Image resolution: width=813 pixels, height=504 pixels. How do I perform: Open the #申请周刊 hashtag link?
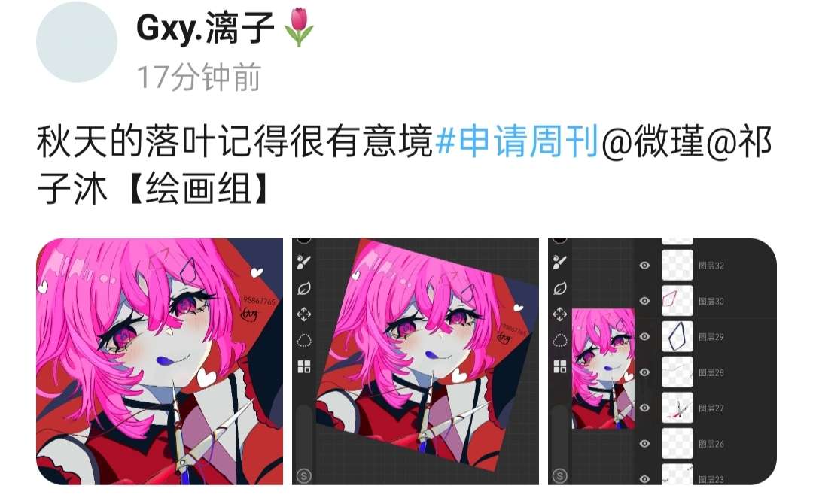[517, 141]
